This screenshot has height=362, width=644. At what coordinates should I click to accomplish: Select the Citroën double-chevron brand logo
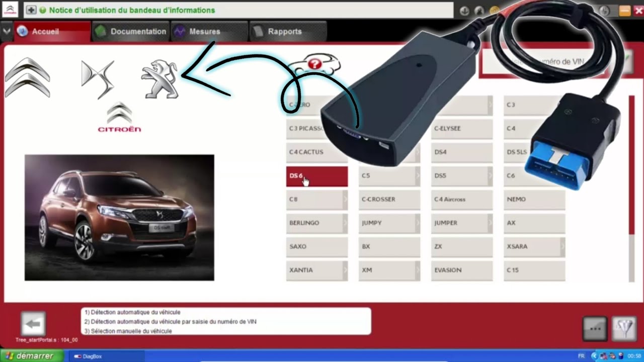pos(28,77)
